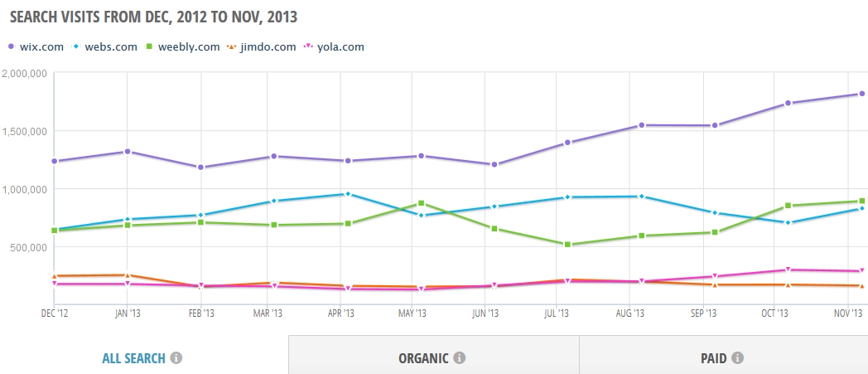Toggle the webs.com legend series
This screenshot has height=374, width=868.
coord(104,46)
